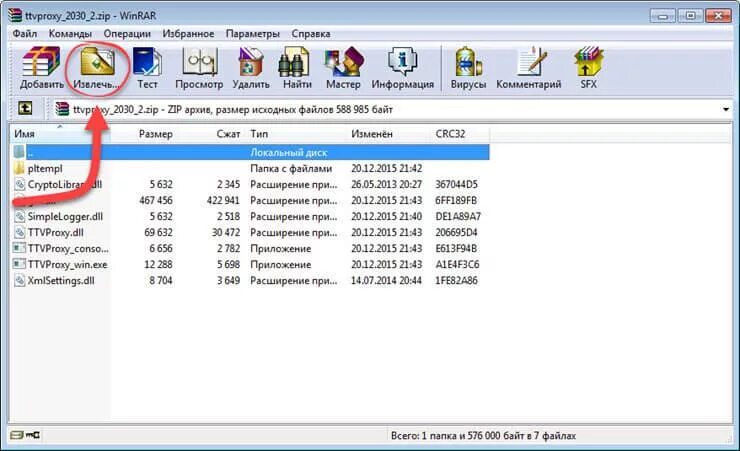Image resolution: width=740 pixels, height=451 pixels.
Task: Sort by the Сжат column header
Action: tap(211, 134)
